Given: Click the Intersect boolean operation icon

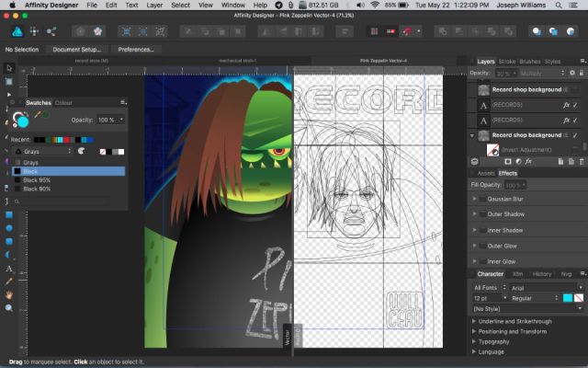Looking at the screenshot, I should pos(475,31).
